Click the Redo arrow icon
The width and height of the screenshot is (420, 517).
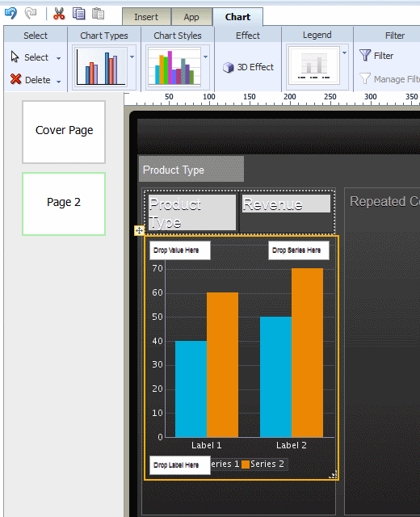click(x=31, y=14)
